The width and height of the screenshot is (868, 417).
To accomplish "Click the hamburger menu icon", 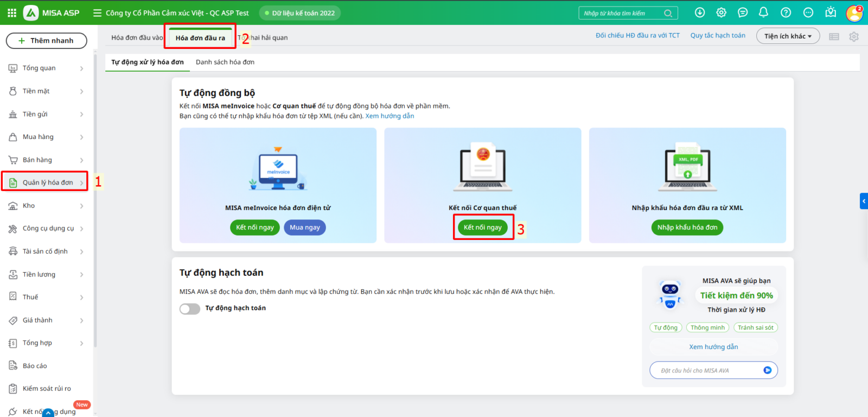I will [x=97, y=13].
